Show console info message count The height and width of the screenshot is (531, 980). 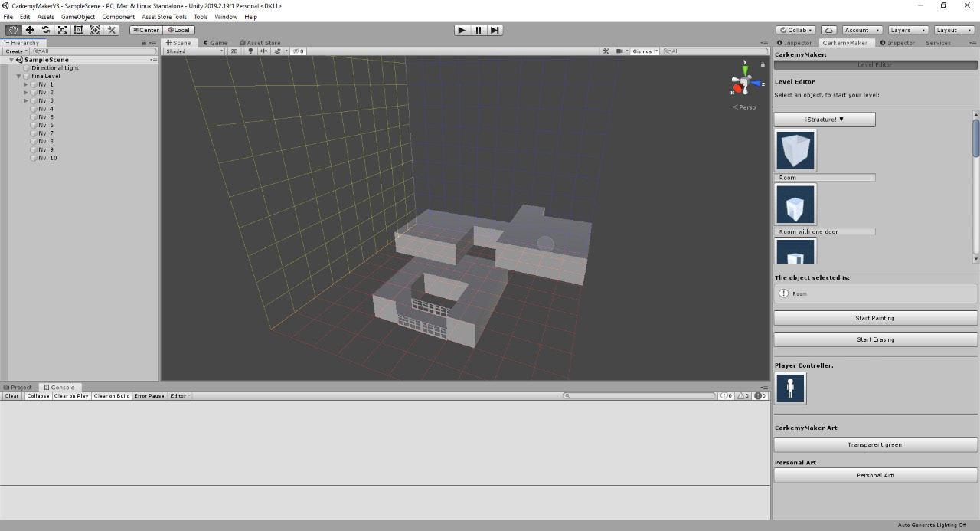click(x=727, y=396)
